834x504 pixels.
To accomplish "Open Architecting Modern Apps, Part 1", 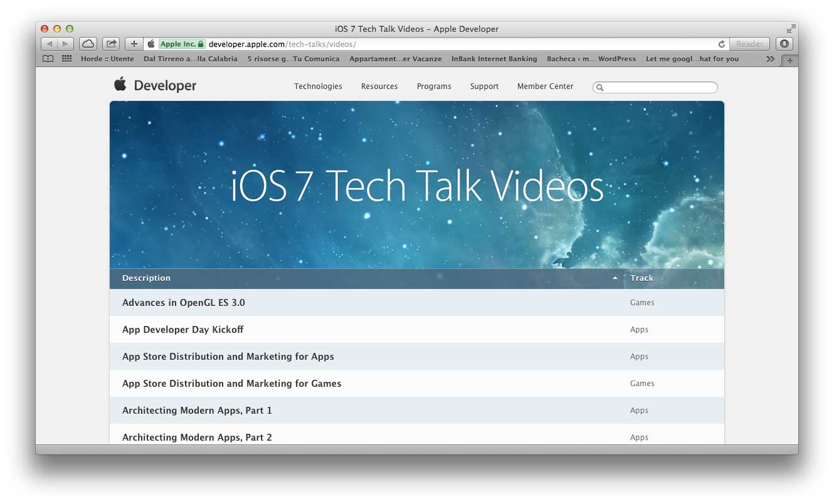I will (x=197, y=411).
